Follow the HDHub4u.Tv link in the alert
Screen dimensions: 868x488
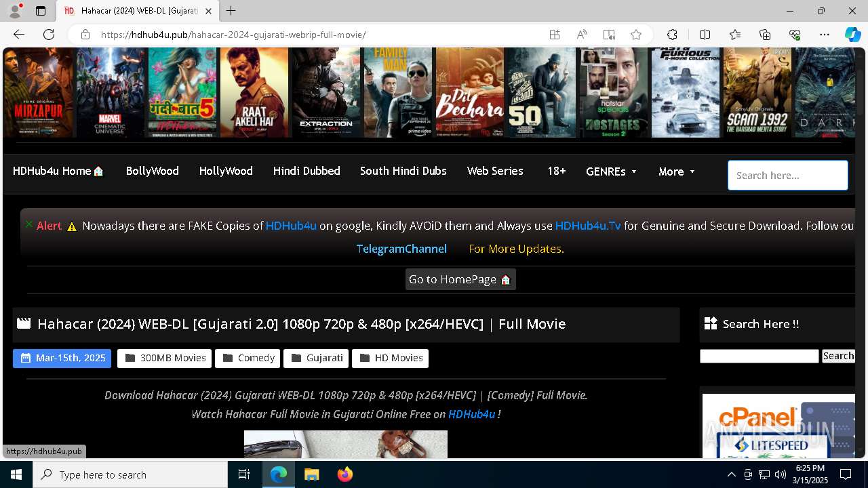[588, 226]
